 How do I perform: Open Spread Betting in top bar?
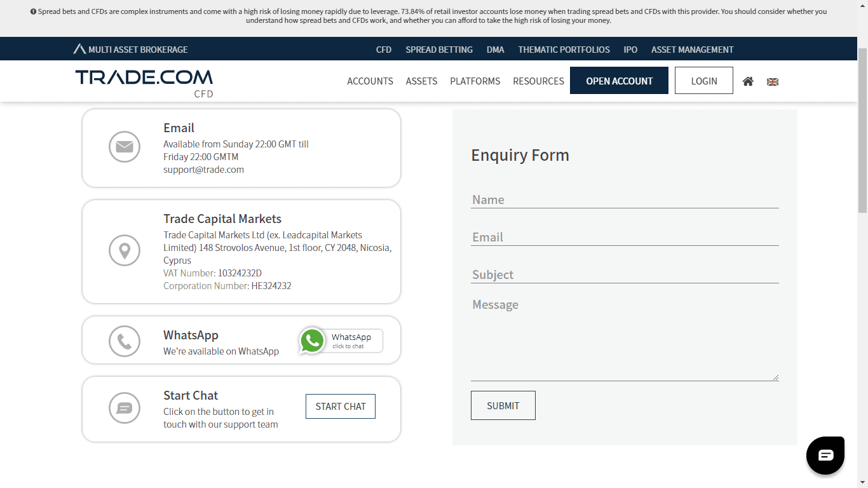tap(439, 50)
